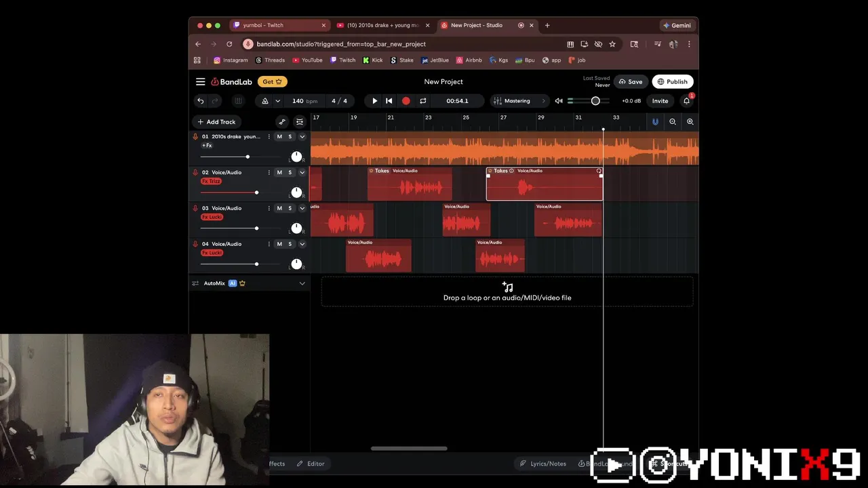This screenshot has height=488, width=868.
Task: Toggle the metronome
Action: pyautogui.click(x=265, y=101)
